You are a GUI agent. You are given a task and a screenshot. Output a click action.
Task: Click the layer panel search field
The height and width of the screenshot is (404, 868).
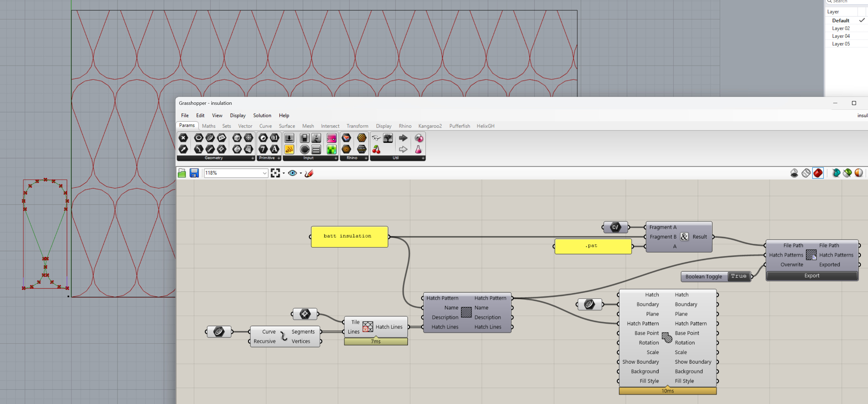(847, 2)
